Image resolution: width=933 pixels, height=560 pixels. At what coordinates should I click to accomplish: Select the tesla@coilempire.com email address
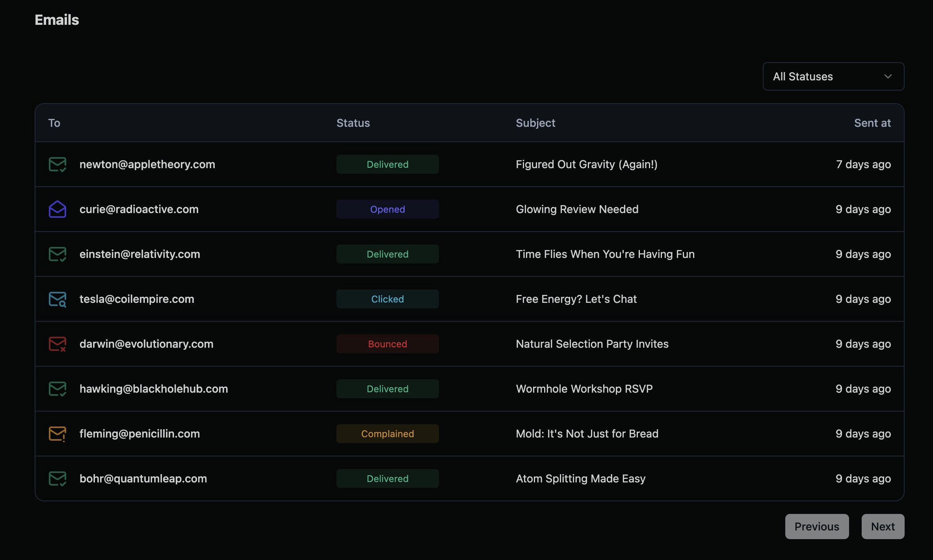point(137,299)
